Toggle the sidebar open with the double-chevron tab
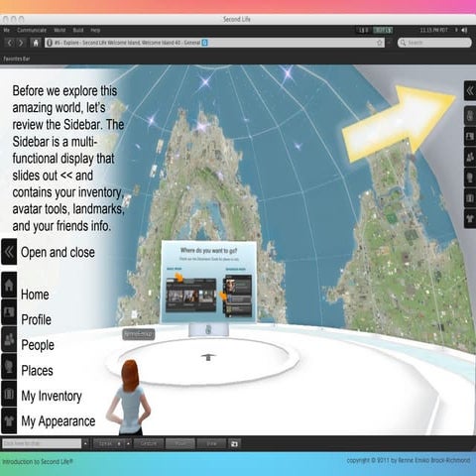Image resolution: width=476 pixels, height=476 pixels. [470, 90]
